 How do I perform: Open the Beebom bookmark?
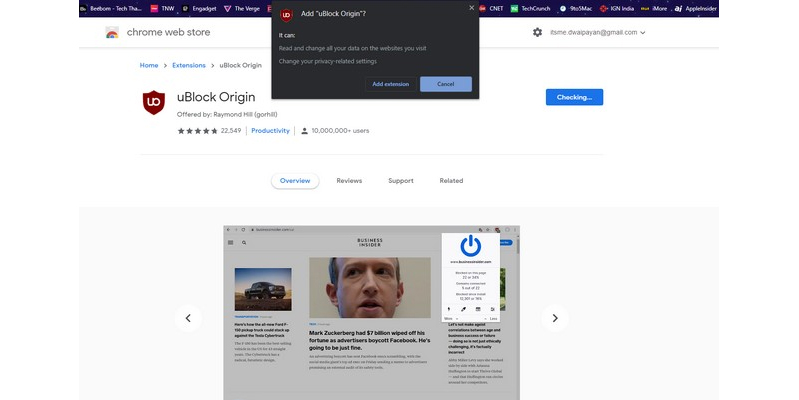(x=111, y=8)
